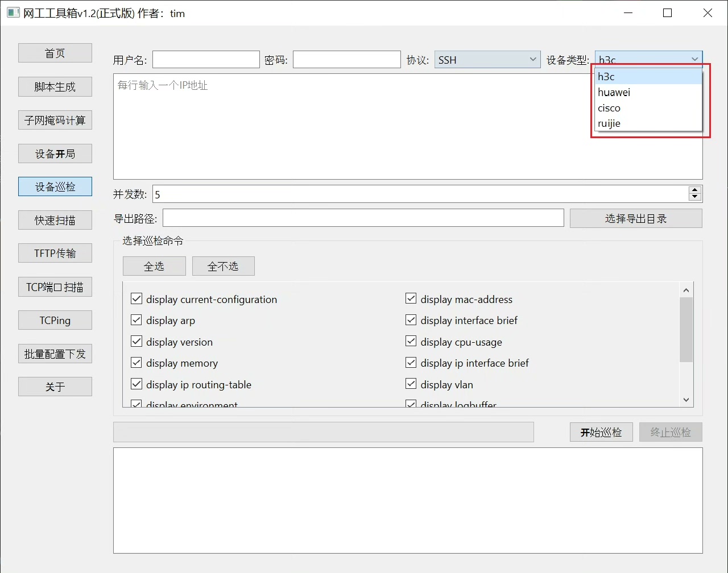728x573 pixels.
Task: Go to 批量配置下发 page
Action: 55,354
